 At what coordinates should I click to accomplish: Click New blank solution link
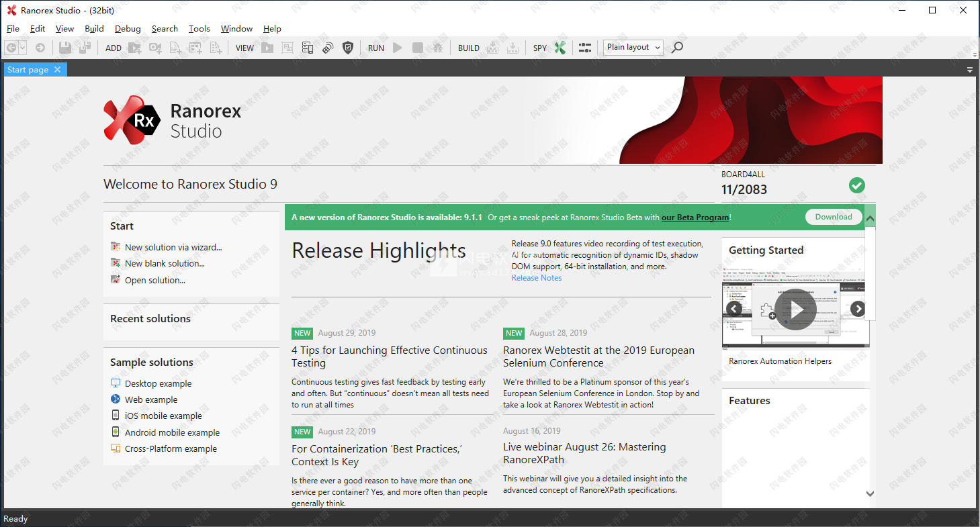coord(165,263)
